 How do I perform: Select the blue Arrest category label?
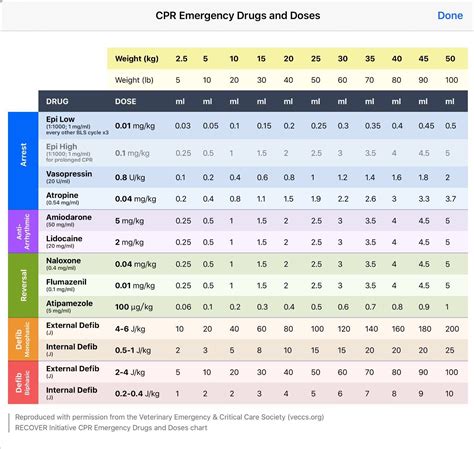pyautogui.click(x=23, y=161)
